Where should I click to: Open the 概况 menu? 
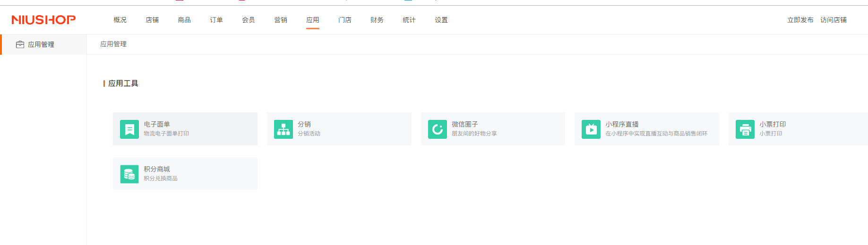pyautogui.click(x=120, y=20)
